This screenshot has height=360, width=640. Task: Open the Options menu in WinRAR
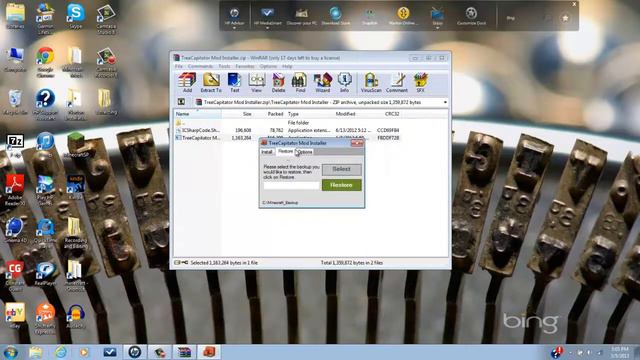(x=268, y=66)
